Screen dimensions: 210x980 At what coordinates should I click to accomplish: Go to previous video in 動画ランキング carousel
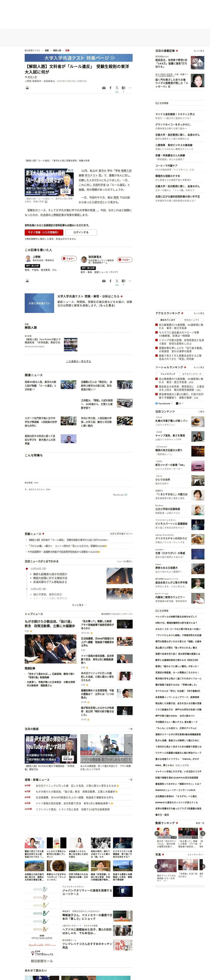coord(157,833)
